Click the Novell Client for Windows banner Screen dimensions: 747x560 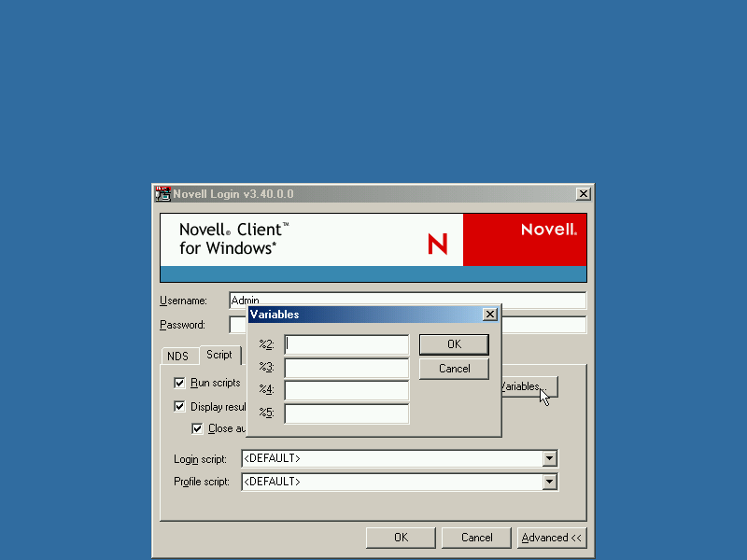point(373,247)
